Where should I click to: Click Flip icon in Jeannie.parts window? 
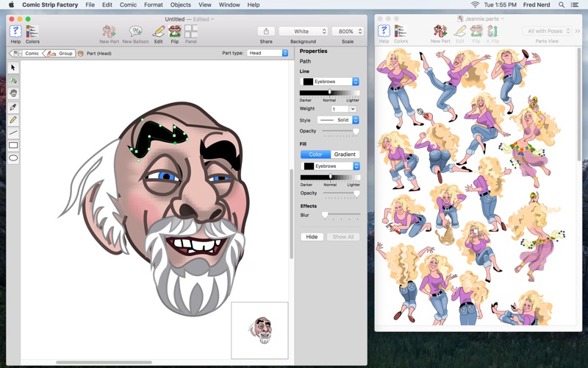pos(476,31)
